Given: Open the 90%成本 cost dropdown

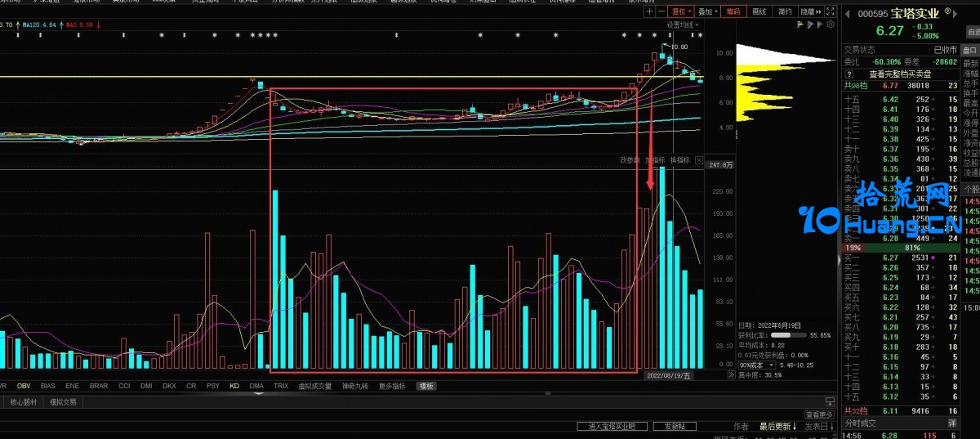Looking at the screenshot, I should pos(756,365).
